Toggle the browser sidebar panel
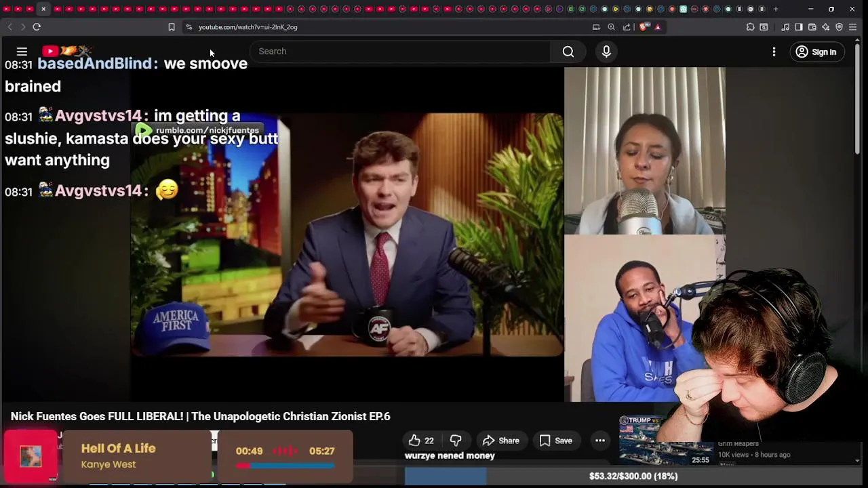 coord(799,27)
